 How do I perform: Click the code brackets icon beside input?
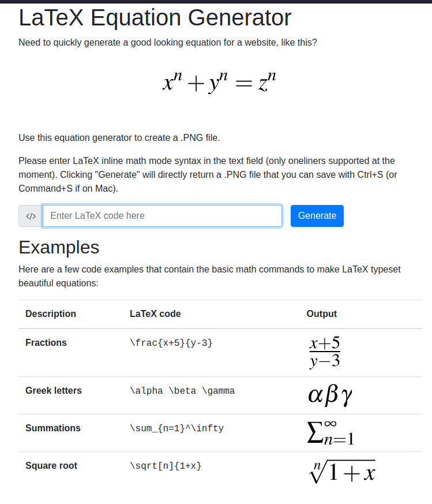tap(31, 216)
